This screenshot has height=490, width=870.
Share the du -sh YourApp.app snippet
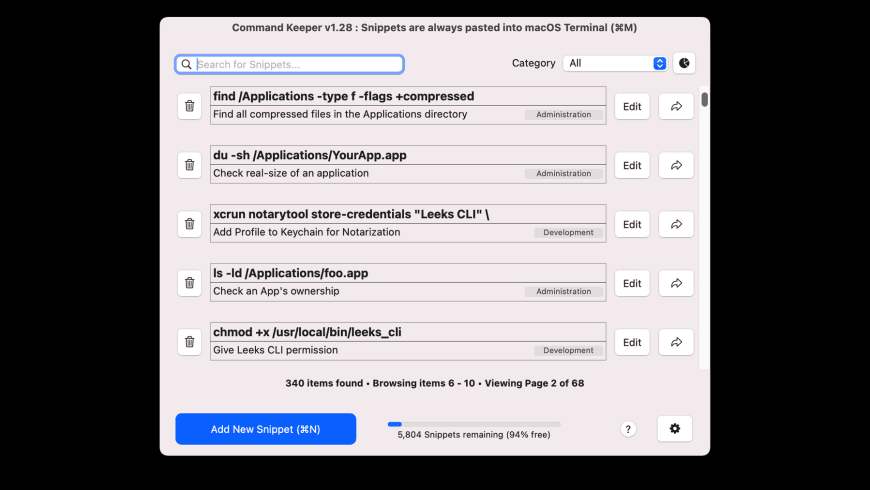pyautogui.click(x=676, y=165)
